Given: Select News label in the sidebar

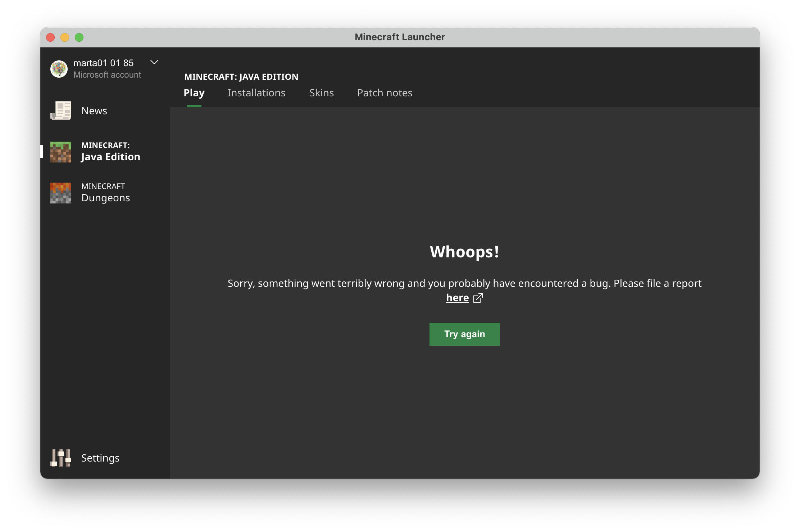Looking at the screenshot, I should click(x=94, y=111).
